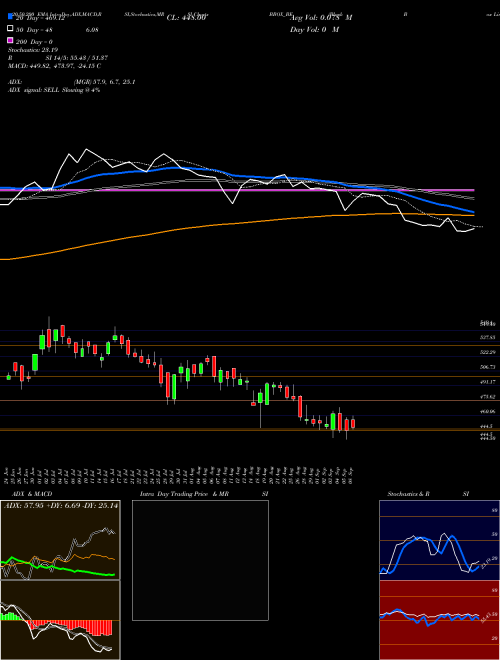Open the red RSI chart thumbnail
500x660 pixels.
(x=439, y=620)
